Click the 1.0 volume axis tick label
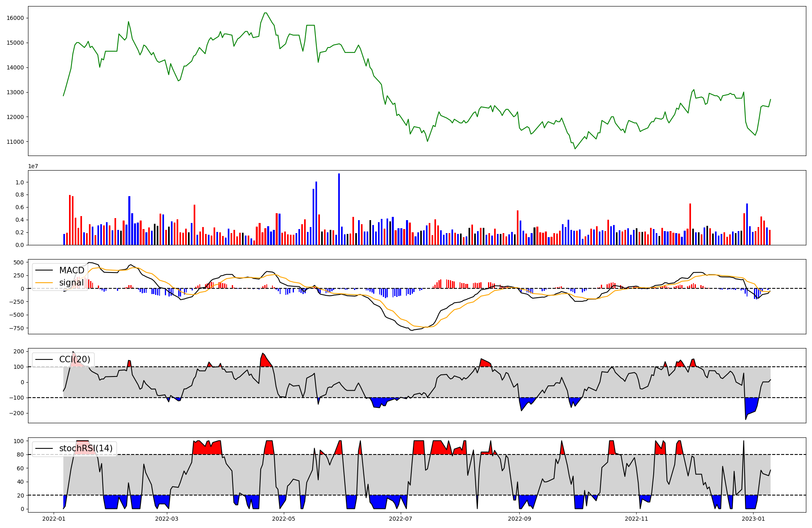 (x=19, y=182)
